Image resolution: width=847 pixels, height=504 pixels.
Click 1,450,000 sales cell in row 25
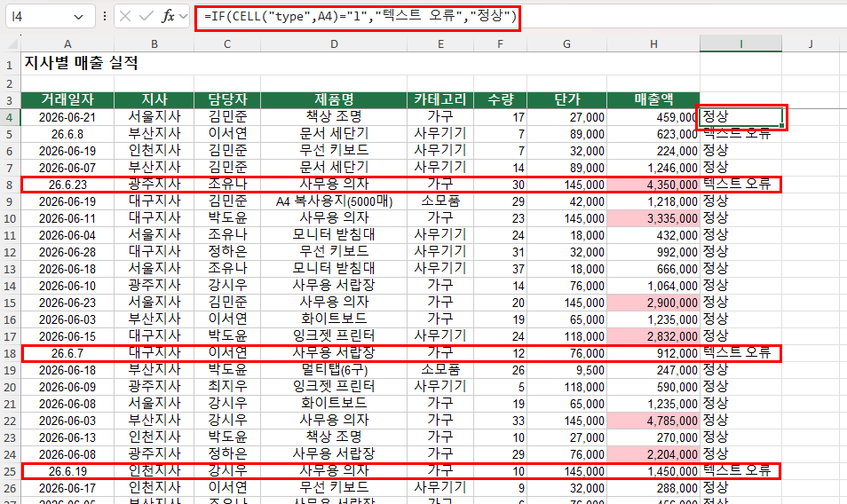point(653,471)
